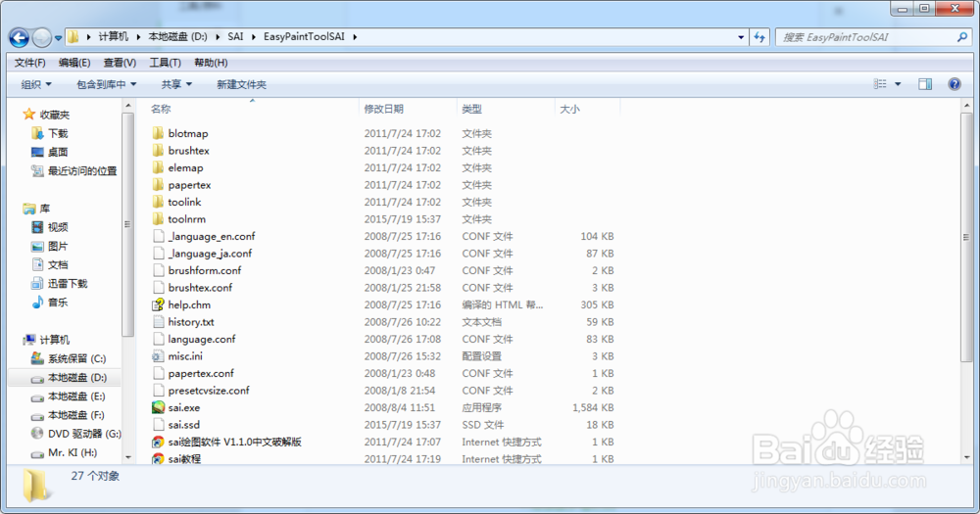Select the help.chm file icon

coord(158,304)
